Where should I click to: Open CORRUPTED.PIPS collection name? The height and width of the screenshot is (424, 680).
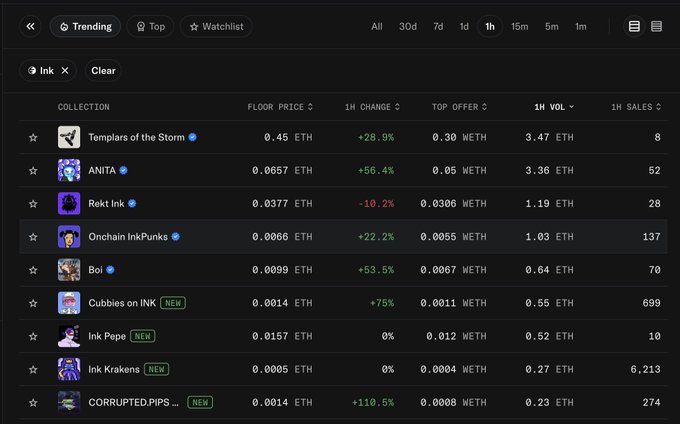coord(134,402)
